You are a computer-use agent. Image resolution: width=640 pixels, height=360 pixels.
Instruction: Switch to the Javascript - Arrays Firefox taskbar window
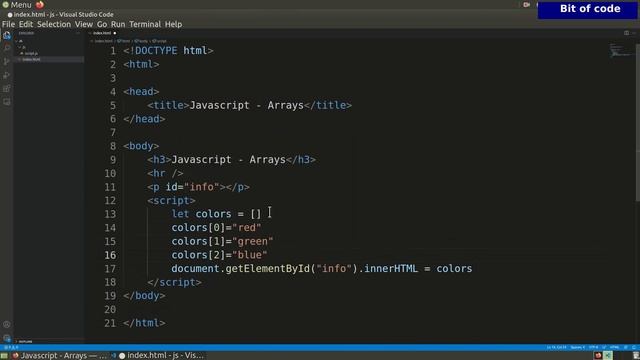(x=59, y=356)
